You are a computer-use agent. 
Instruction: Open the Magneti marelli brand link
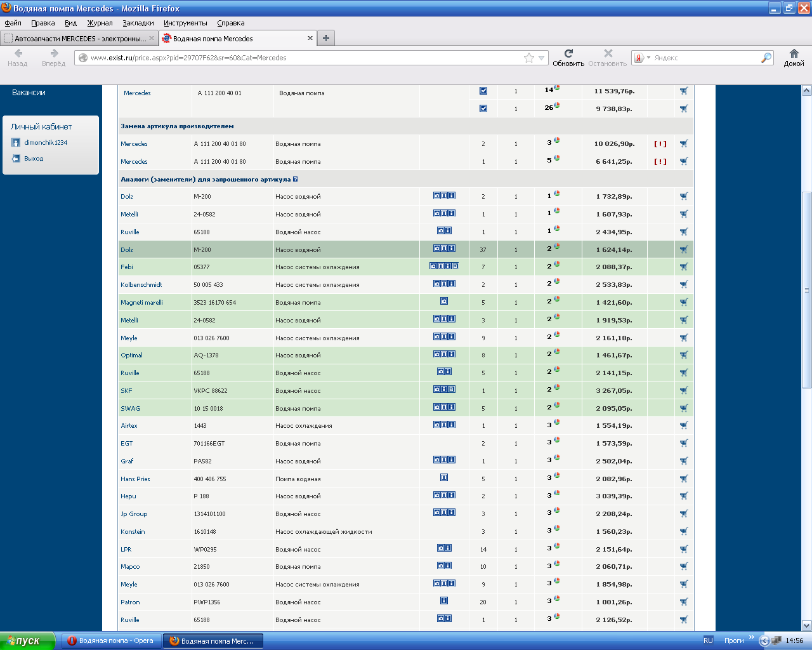click(141, 302)
